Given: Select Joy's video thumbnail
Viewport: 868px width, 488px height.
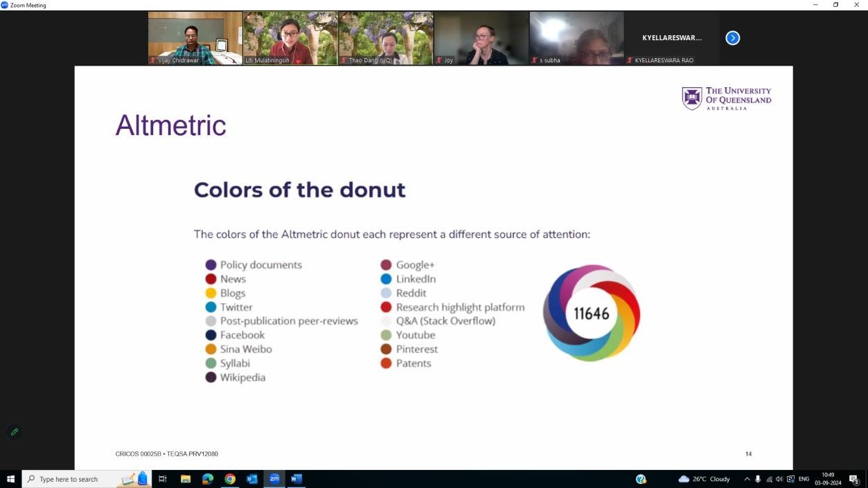Looking at the screenshot, I should click(x=481, y=38).
